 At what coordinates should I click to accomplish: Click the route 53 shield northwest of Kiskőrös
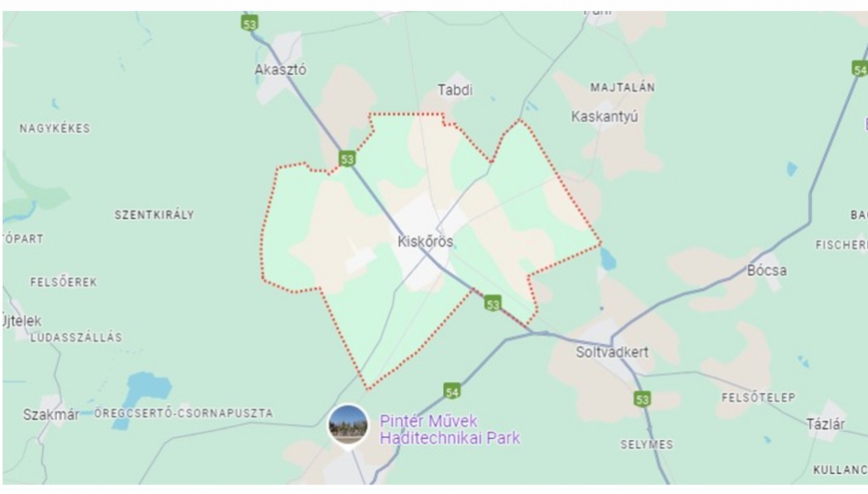(x=347, y=159)
